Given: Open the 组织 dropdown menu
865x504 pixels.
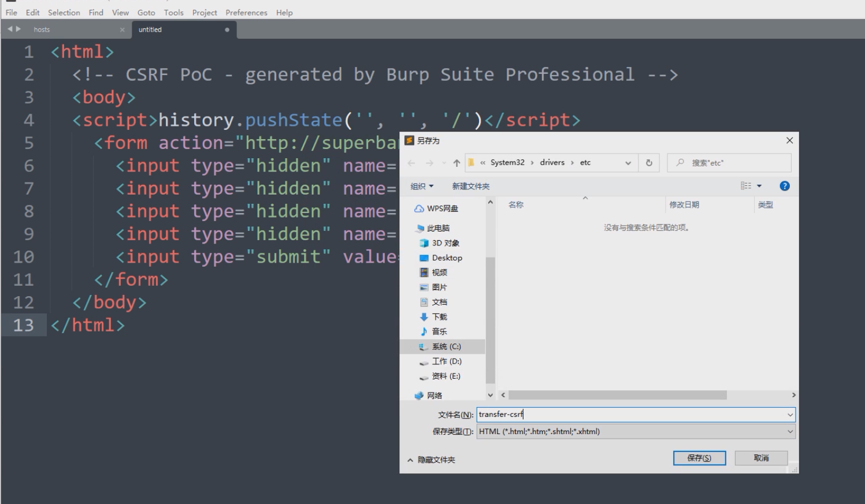Looking at the screenshot, I should [x=422, y=186].
